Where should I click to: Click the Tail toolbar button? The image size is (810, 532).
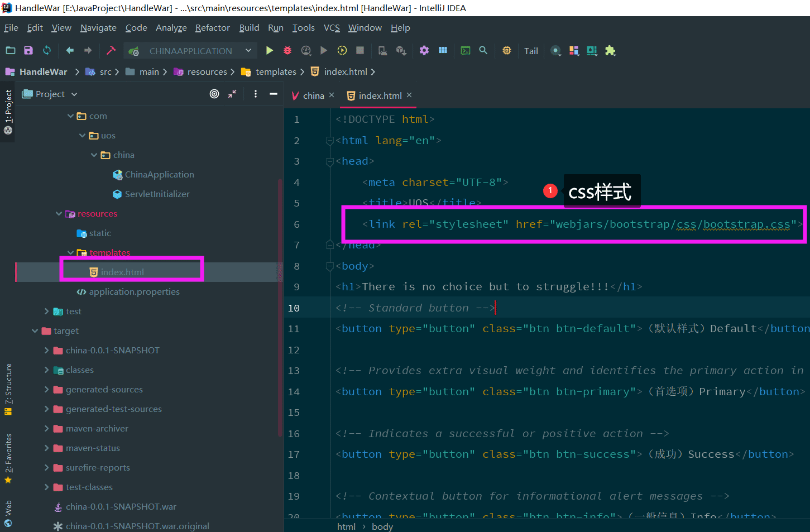pos(531,51)
